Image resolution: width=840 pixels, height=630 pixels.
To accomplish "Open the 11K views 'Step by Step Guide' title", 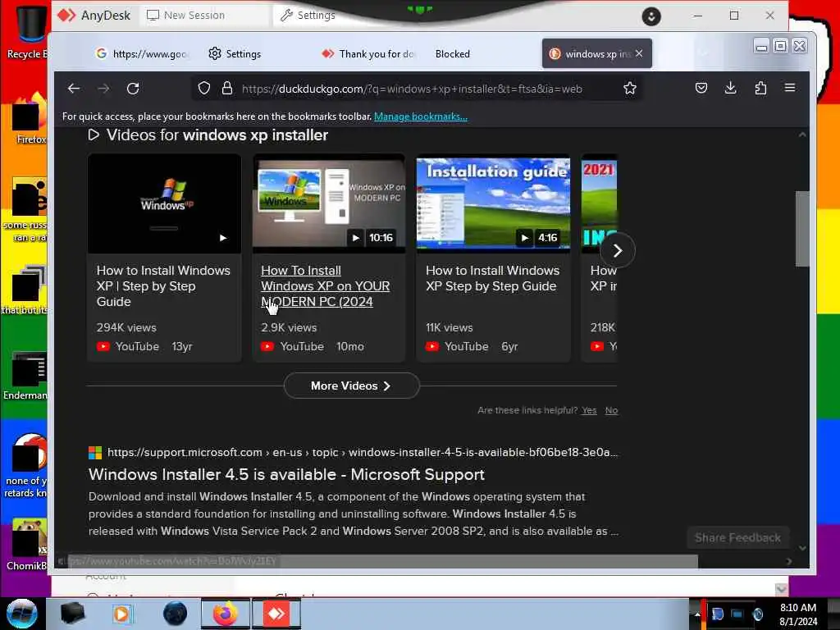I will (x=492, y=278).
